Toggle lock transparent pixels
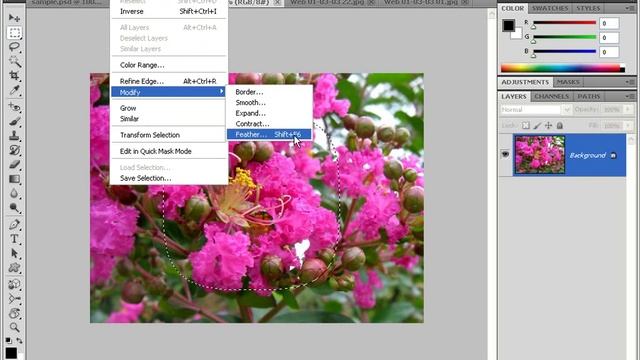The image size is (640, 360). click(526, 126)
